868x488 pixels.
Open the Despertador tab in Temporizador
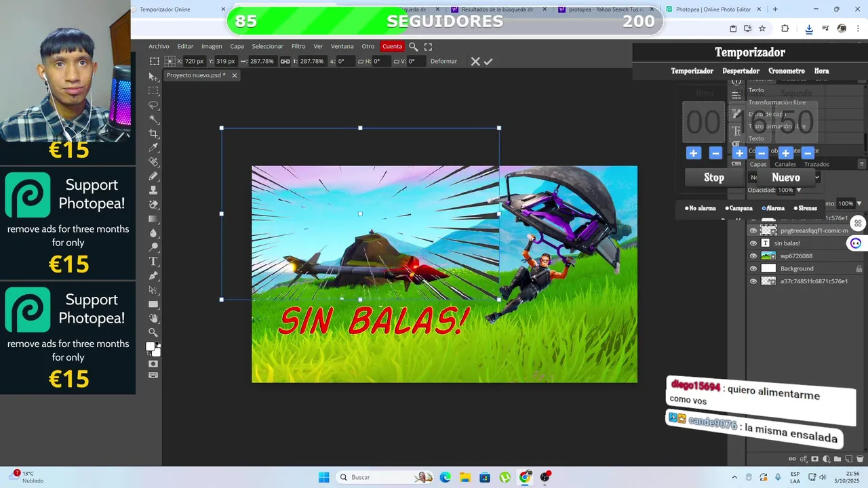tap(741, 71)
